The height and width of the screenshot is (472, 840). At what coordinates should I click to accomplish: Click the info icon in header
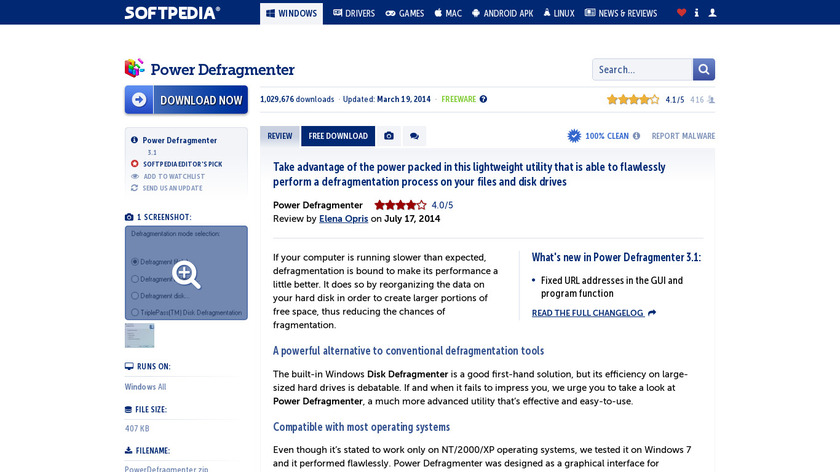[696, 13]
